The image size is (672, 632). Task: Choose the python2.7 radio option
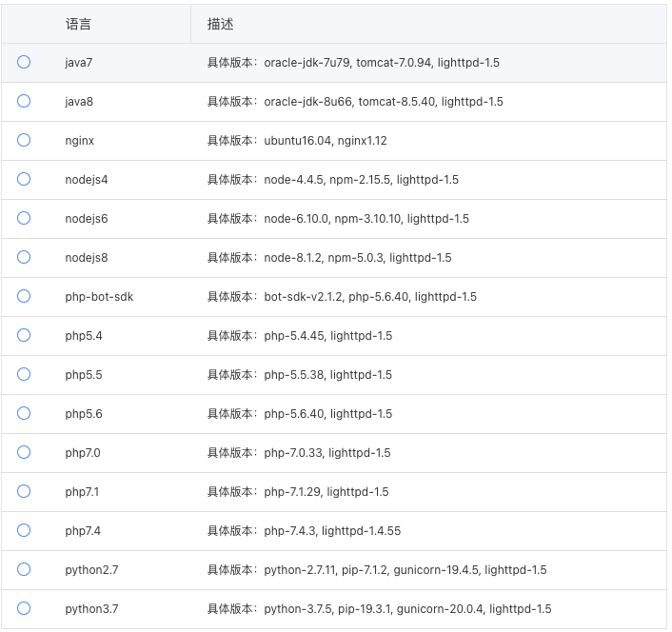[x=24, y=569]
